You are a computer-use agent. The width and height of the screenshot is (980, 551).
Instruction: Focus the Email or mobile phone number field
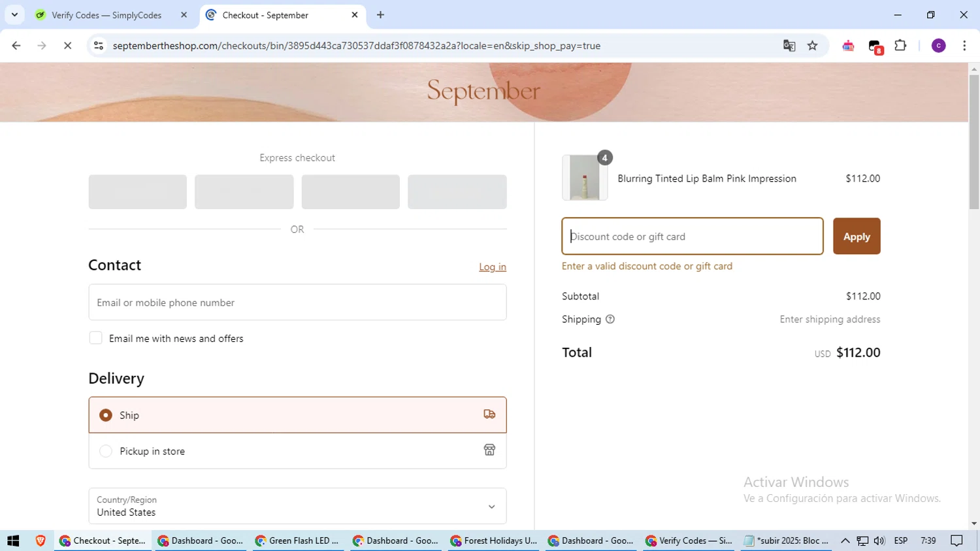pyautogui.click(x=297, y=302)
